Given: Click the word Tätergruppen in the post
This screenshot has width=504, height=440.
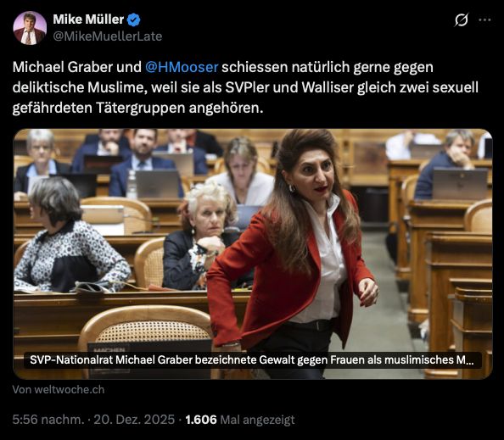Looking at the screenshot, I should [x=141, y=109].
